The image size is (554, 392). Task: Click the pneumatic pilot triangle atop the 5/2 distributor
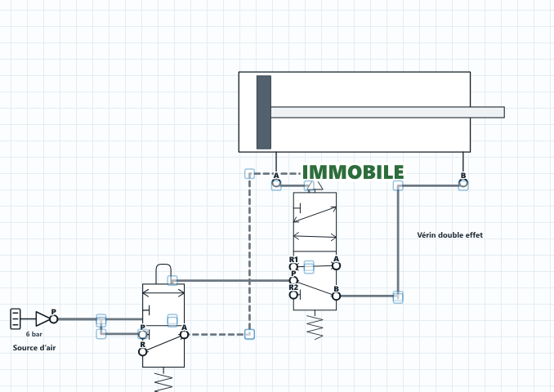click(315, 187)
